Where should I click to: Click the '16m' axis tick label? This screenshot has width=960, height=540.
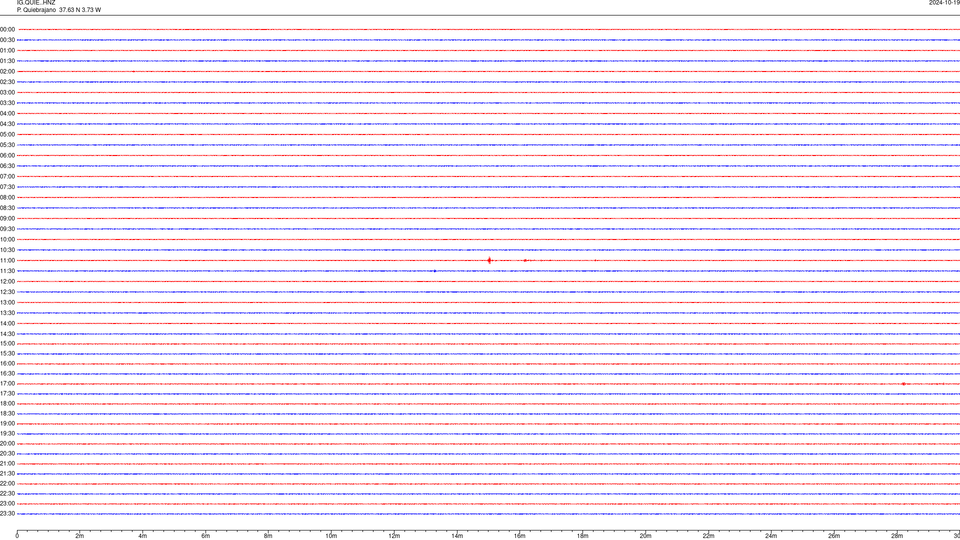point(520,536)
